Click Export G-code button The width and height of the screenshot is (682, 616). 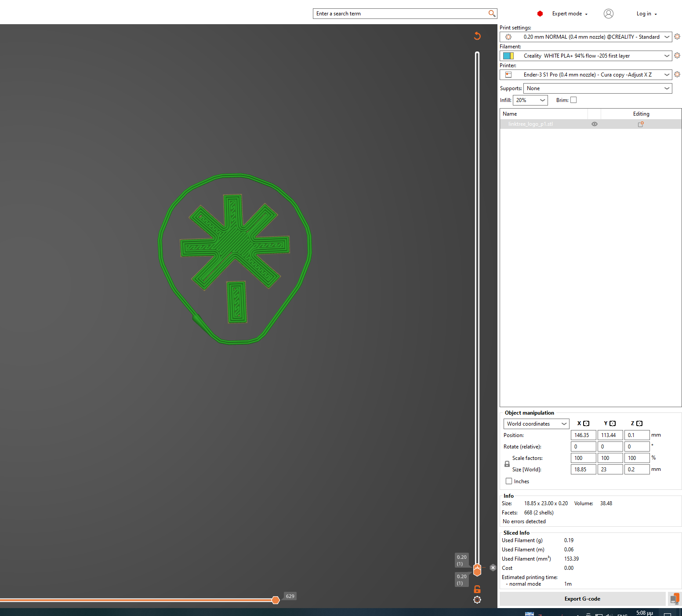click(582, 599)
